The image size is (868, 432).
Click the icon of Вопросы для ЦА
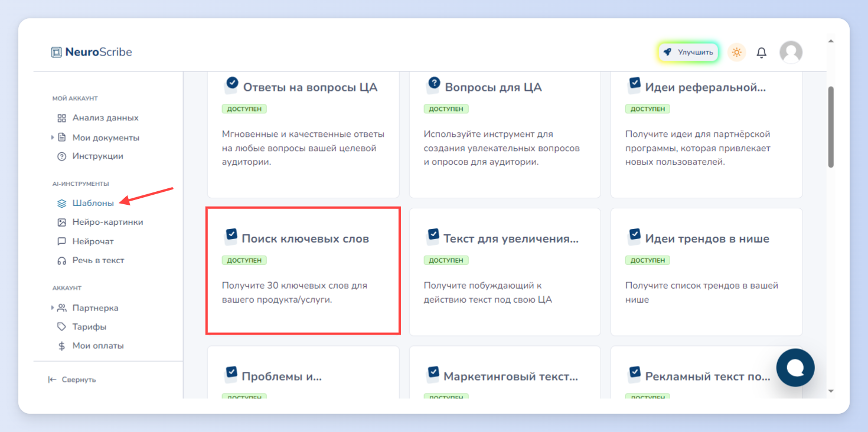pos(433,84)
